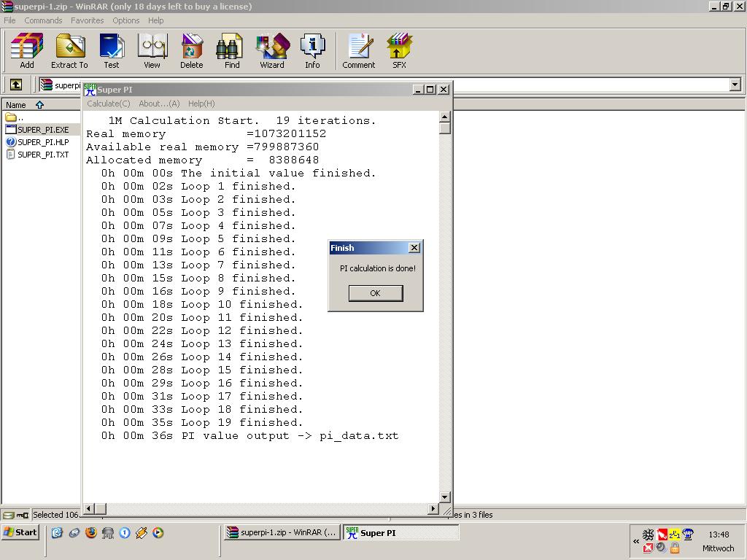This screenshot has width=747, height=560.
Task: Click Super PI horizontal scrollbar left arrow
Action: tap(88, 508)
